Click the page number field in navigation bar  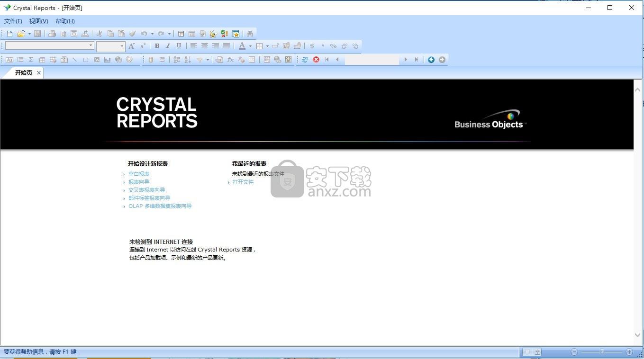pos(372,60)
